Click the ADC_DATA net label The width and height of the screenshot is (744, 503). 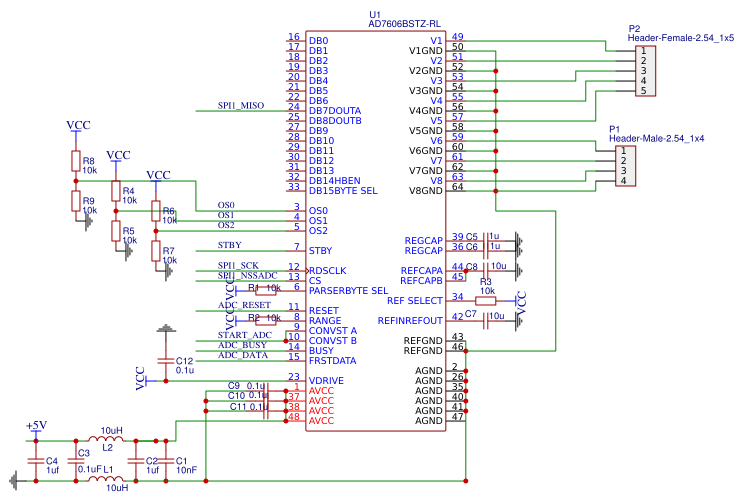coord(243,355)
